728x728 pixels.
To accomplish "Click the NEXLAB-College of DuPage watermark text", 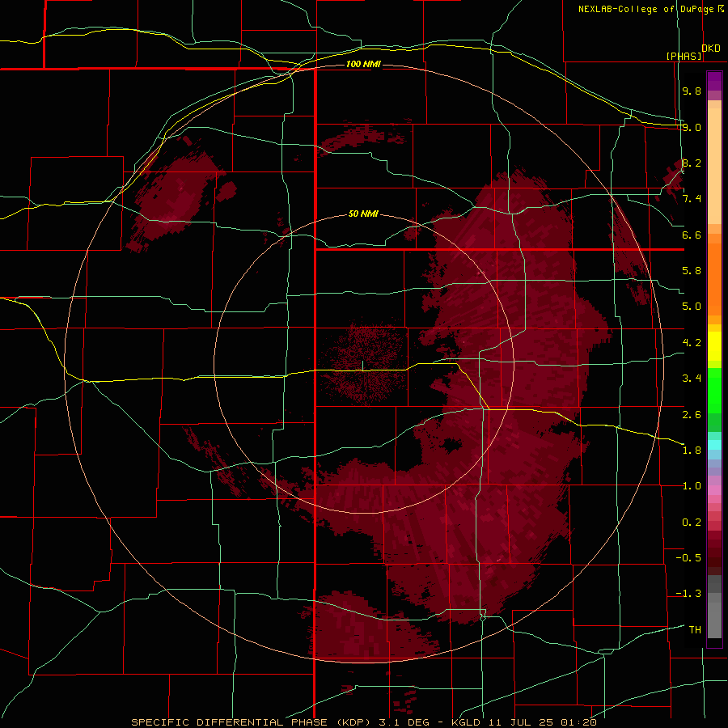I will 651,9.
